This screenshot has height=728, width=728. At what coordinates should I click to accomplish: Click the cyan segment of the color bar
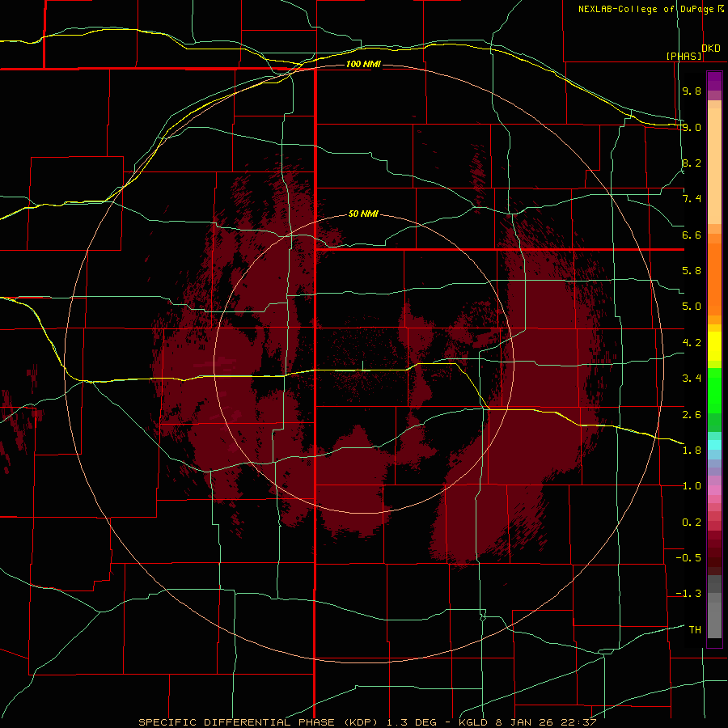(x=714, y=445)
